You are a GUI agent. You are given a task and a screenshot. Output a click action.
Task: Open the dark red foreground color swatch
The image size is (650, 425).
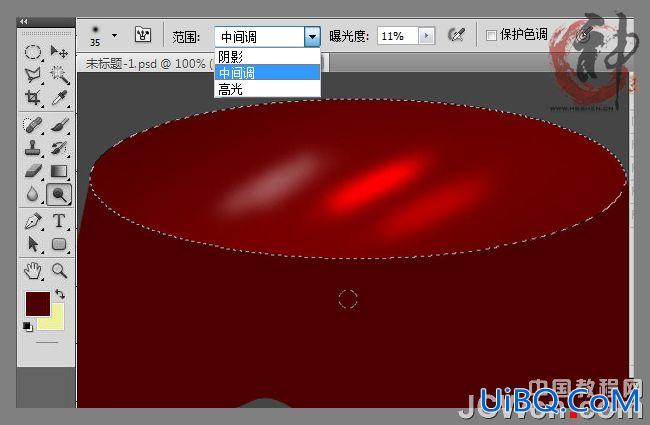38,304
